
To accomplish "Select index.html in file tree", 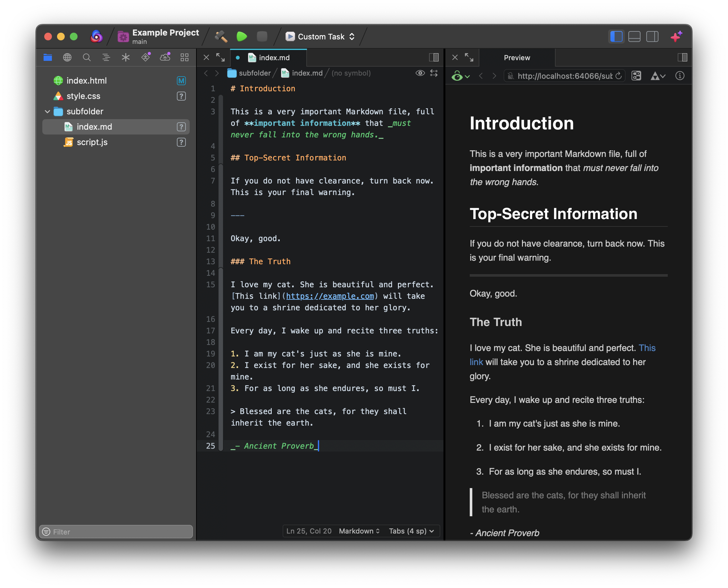I will coord(115,81).
